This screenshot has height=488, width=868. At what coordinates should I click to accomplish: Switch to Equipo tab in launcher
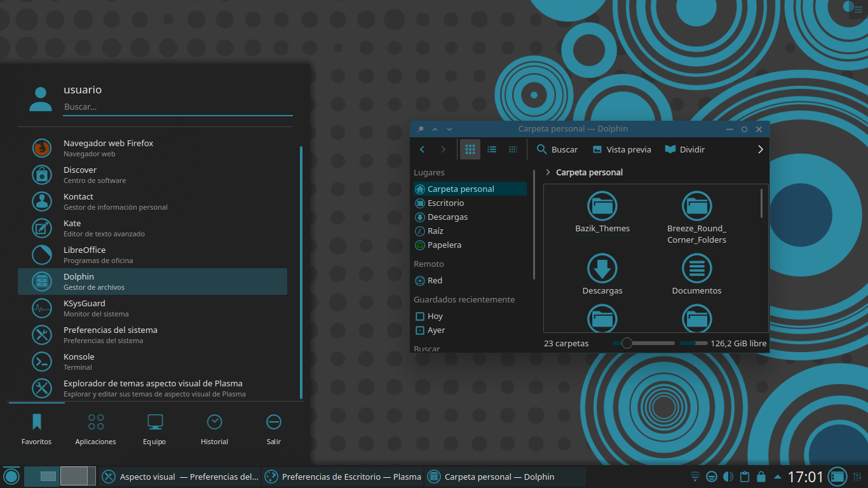(154, 429)
